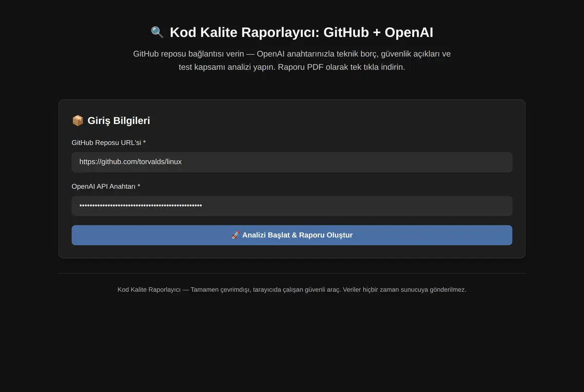Image resolution: width=584 pixels, height=392 pixels.
Task: Click the magnifying glass icon in title
Action: 157,33
